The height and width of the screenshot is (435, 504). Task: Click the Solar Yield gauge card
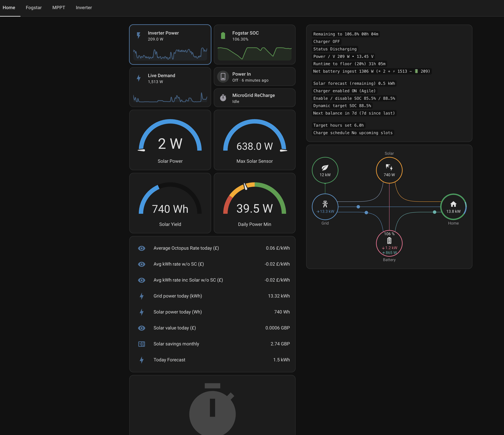170,203
